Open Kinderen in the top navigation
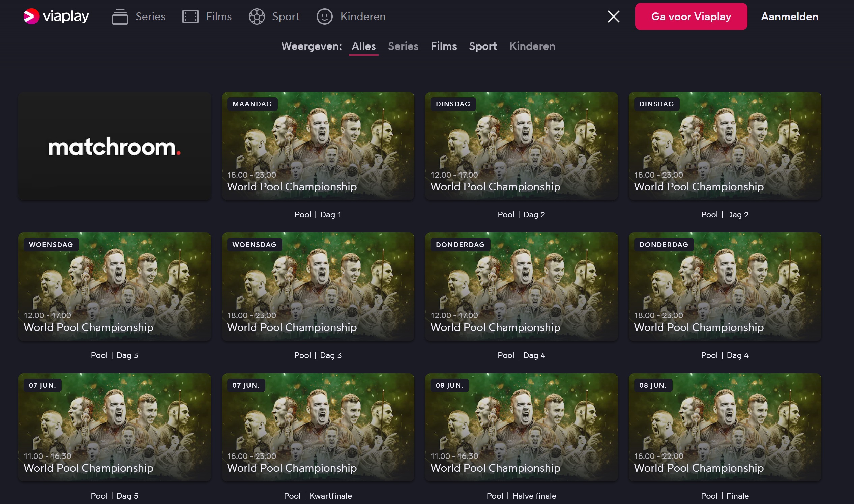854x504 pixels. pos(363,17)
